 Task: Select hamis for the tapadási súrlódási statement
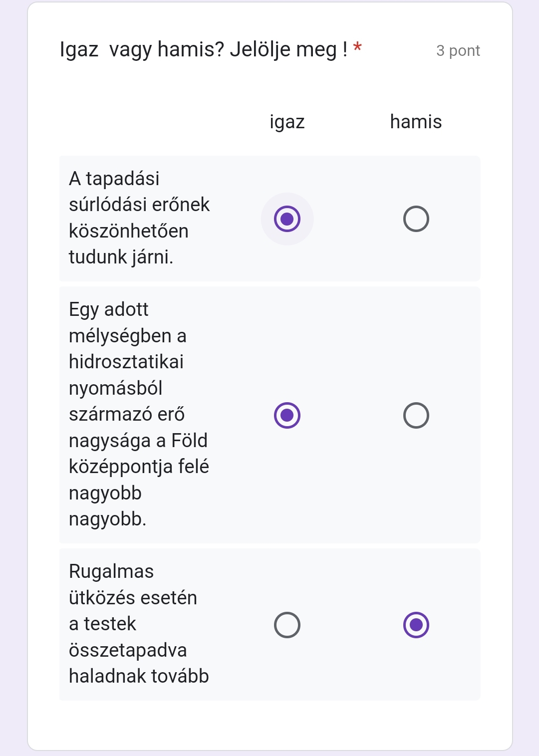pyautogui.click(x=416, y=219)
